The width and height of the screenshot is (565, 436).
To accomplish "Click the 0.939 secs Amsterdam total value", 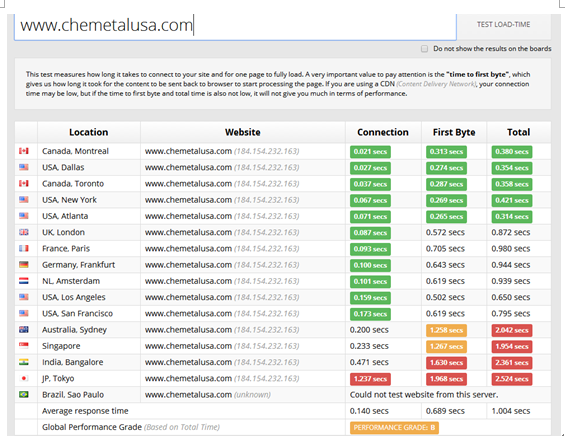I will point(511,281).
